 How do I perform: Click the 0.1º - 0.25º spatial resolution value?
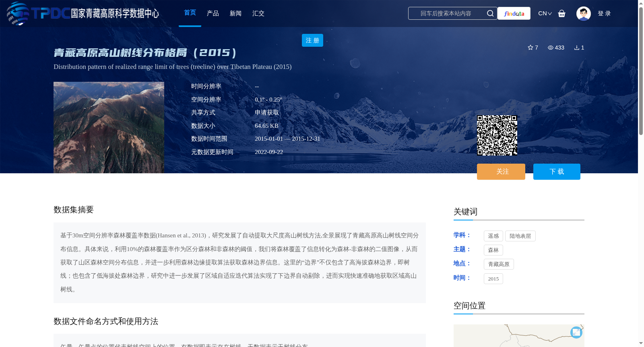pyautogui.click(x=268, y=100)
